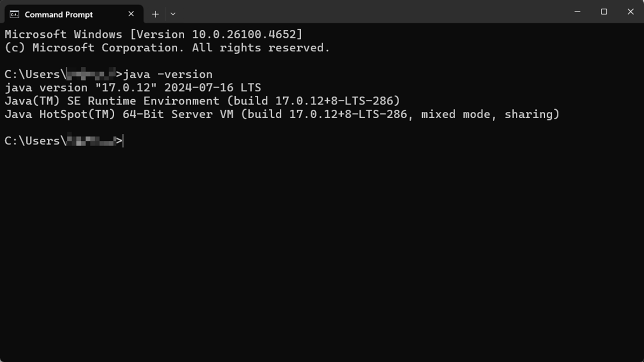Click the 2024-07-16 LTS release date
Screen dimensions: 644x362
coord(212,87)
